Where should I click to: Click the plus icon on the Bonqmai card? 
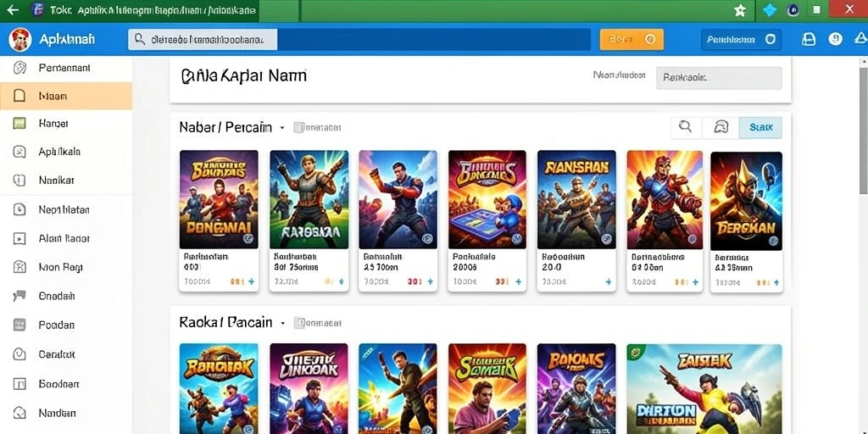tap(251, 281)
